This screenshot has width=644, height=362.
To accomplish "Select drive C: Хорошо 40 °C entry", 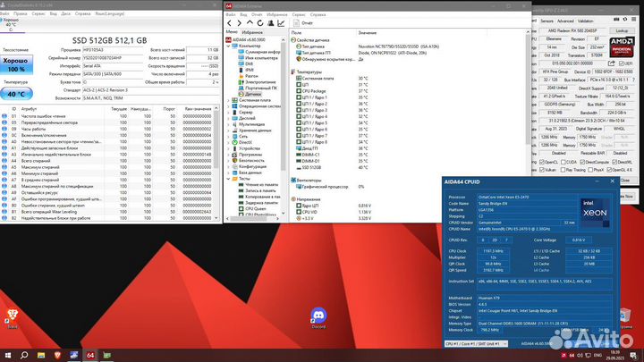I will [x=11, y=25].
